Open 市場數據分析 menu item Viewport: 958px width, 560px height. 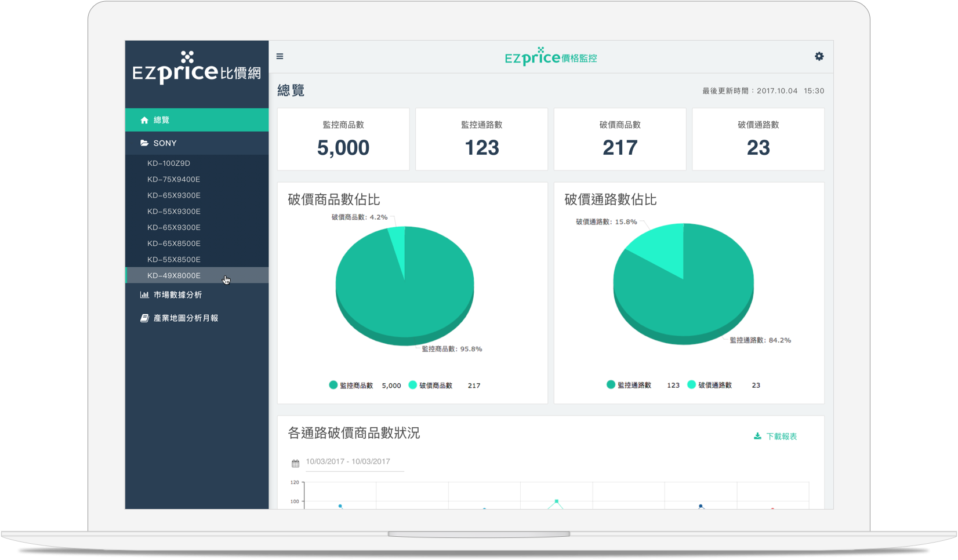pyautogui.click(x=197, y=294)
